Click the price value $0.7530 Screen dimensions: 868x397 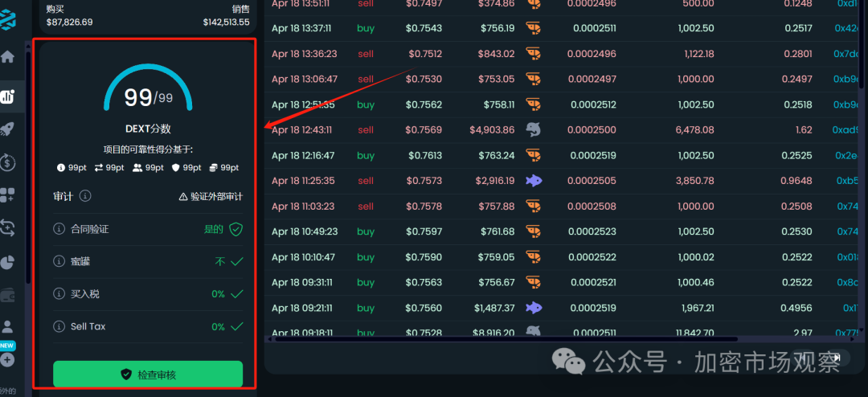coord(424,80)
